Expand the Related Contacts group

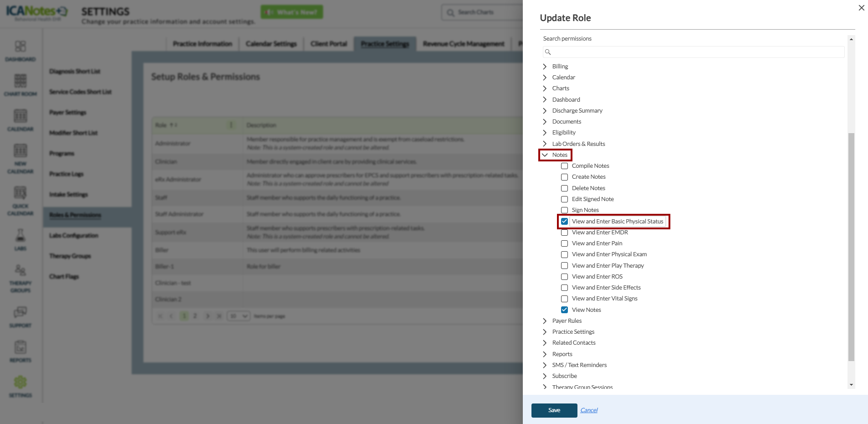[545, 343]
